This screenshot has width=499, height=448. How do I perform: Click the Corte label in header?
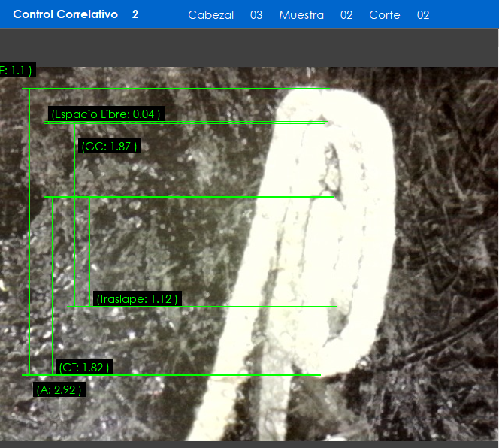coord(385,15)
